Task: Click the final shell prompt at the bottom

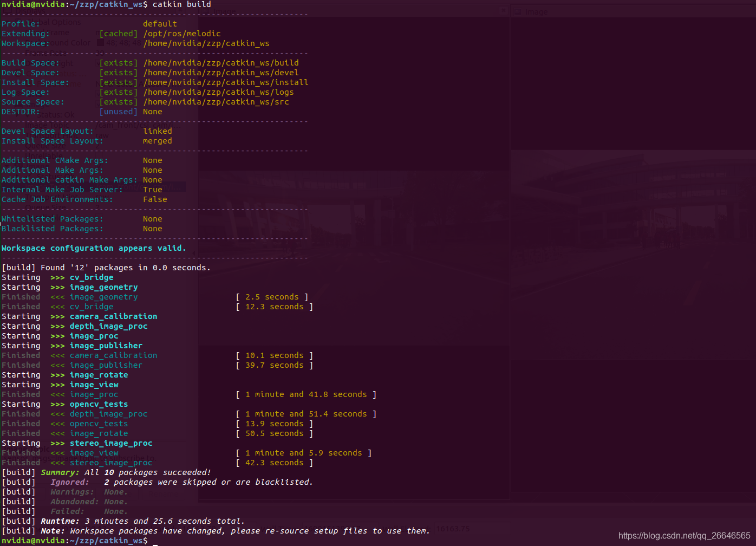Action: tap(75, 541)
